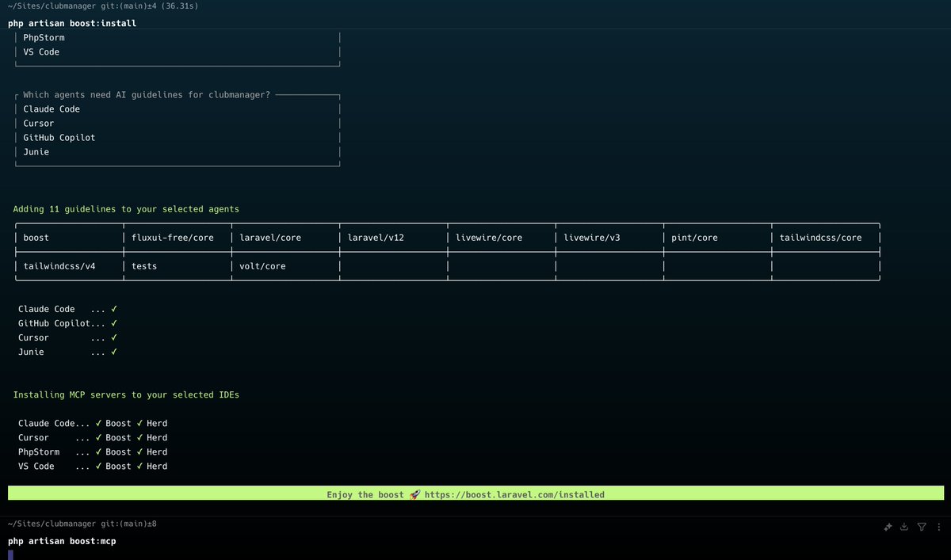The image size is (951, 560).
Task: Click the prompt path showing git:(main)±8
Action: [81, 524]
